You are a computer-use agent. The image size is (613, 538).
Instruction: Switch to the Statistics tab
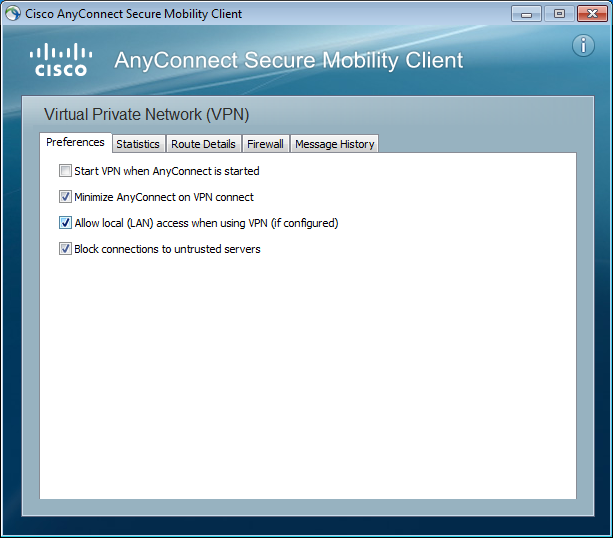(138, 144)
